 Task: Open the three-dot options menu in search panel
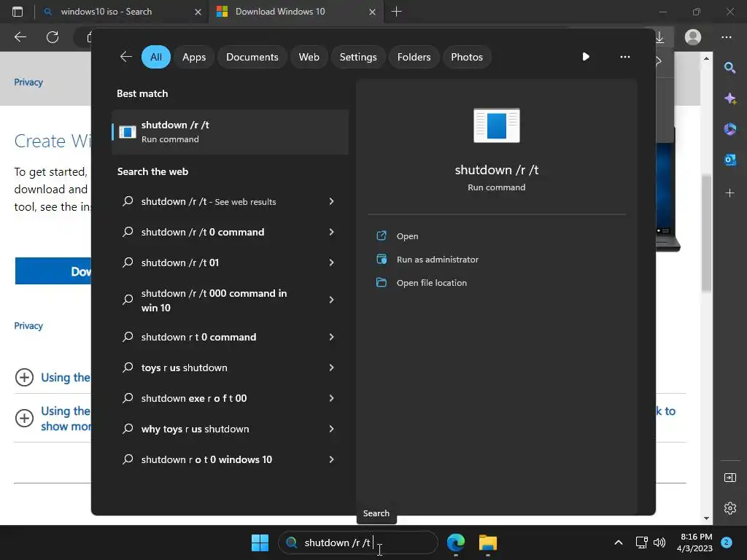click(624, 57)
